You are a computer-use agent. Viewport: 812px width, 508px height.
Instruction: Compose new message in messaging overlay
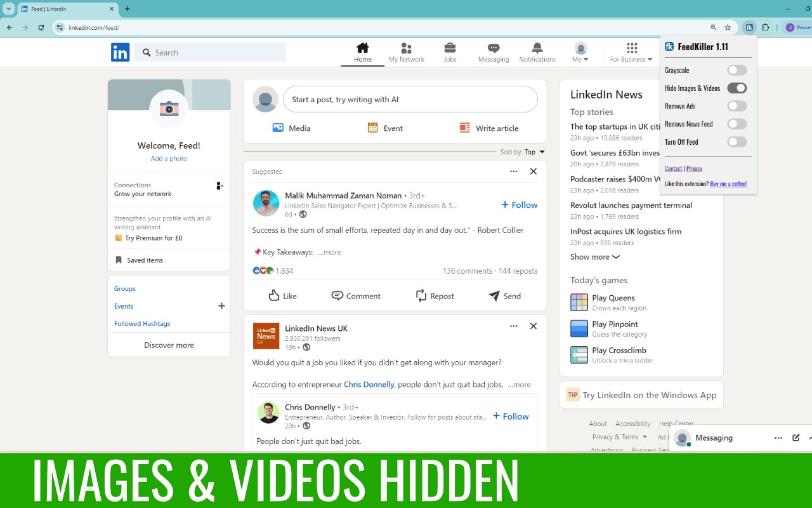pyautogui.click(x=796, y=438)
